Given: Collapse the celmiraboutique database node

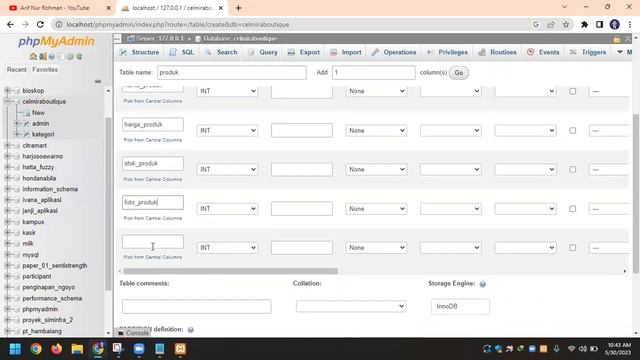Looking at the screenshot, I should pos(7,101).
